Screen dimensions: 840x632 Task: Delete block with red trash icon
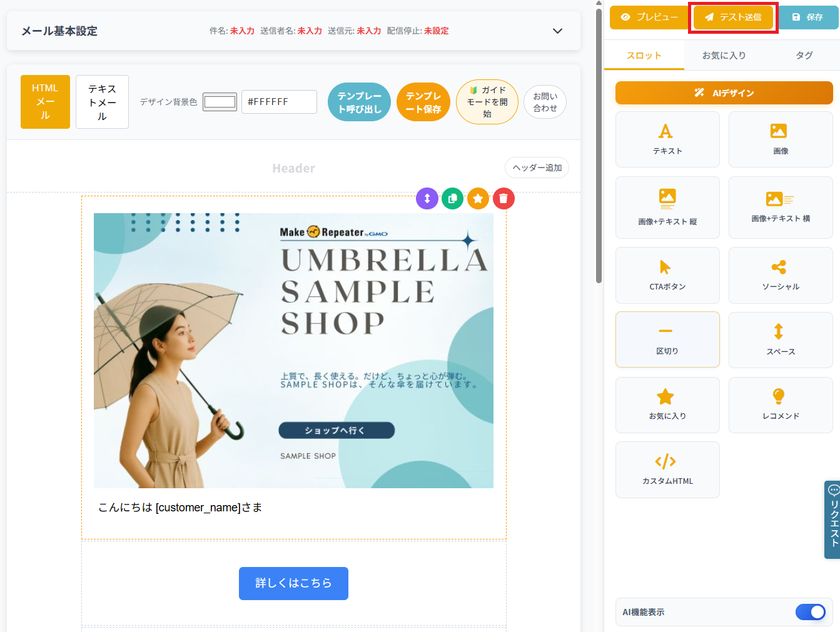tap(503, 199)
